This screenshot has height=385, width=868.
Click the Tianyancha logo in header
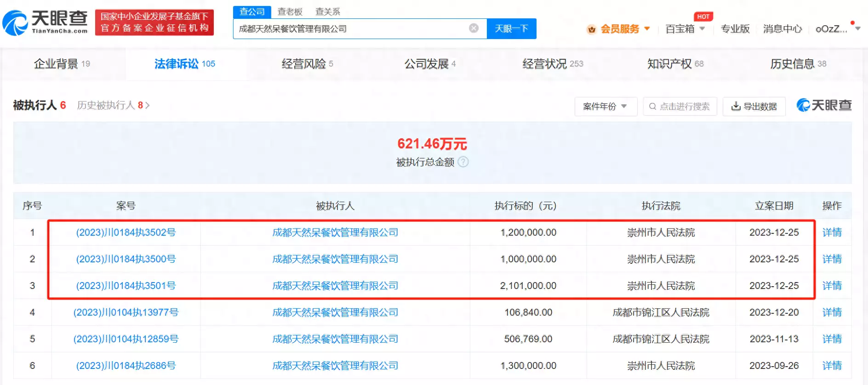coord(45,22)
